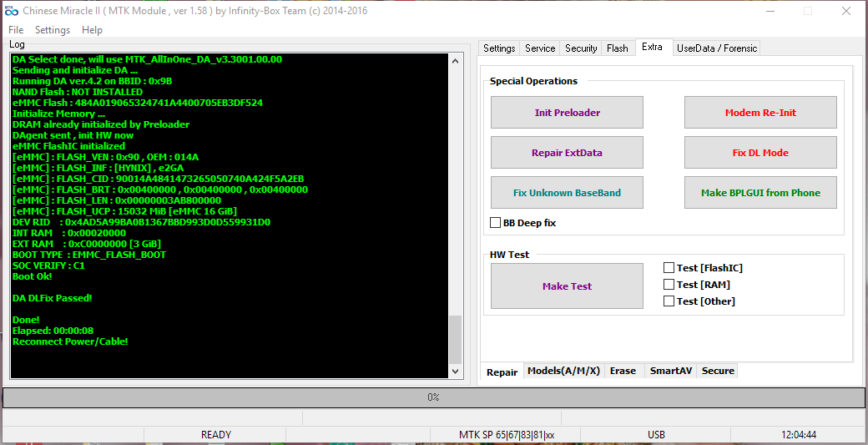The width and height of the screenshot is (868, 445).
Task: Click Fix Unknown BaseBand button
Action: pos(567,193)
